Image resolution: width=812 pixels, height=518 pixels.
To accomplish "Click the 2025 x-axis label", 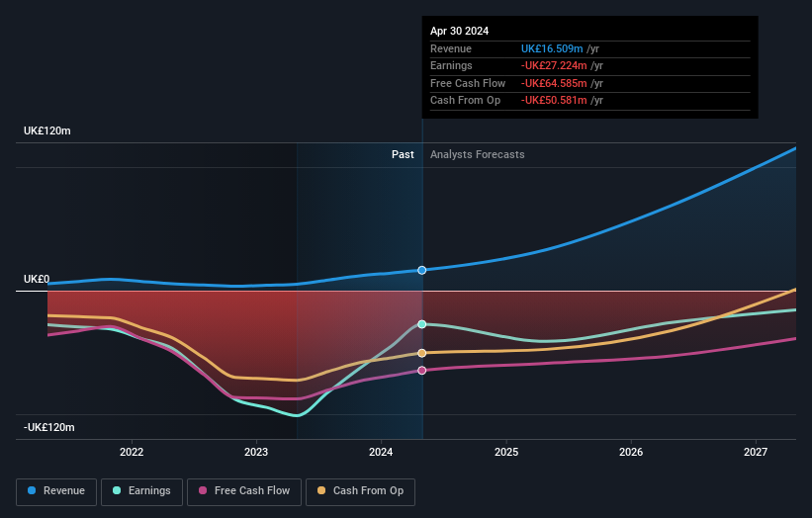I will [x=506, y=452].
